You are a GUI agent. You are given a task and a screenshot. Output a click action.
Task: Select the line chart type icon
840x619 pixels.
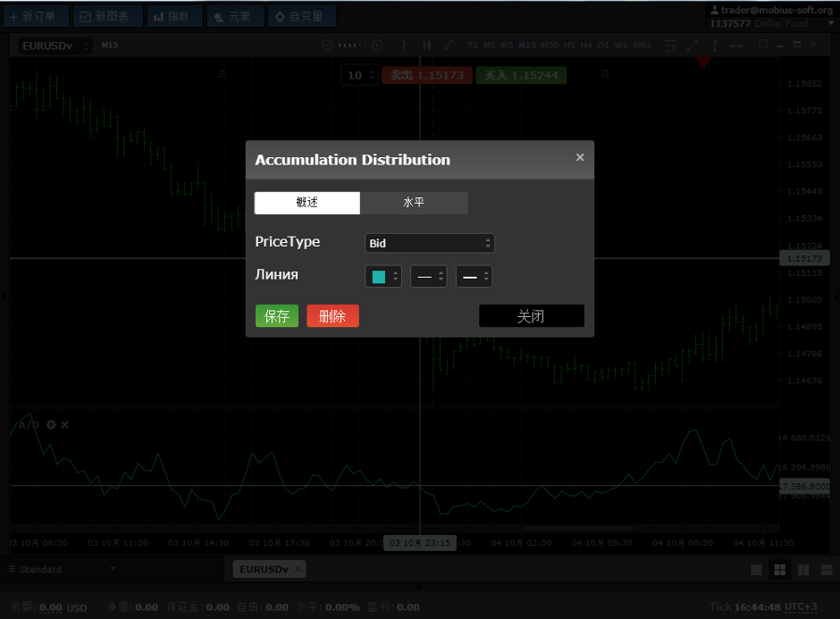tap(449, 45)
